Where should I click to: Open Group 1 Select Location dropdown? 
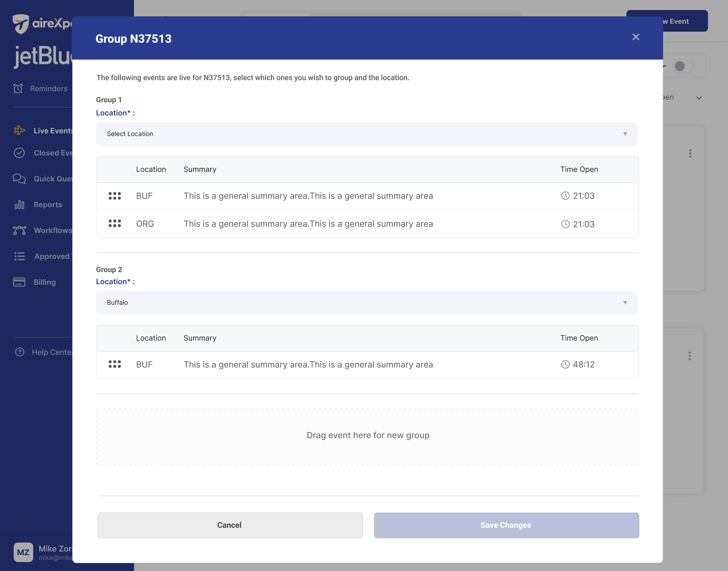pyautogui.click(x=367, y=134)
